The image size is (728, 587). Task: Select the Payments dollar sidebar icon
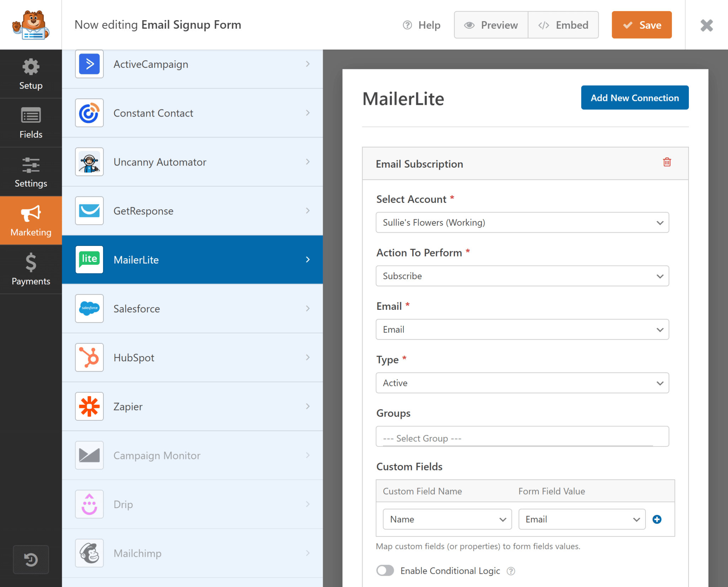pos(31,264)
